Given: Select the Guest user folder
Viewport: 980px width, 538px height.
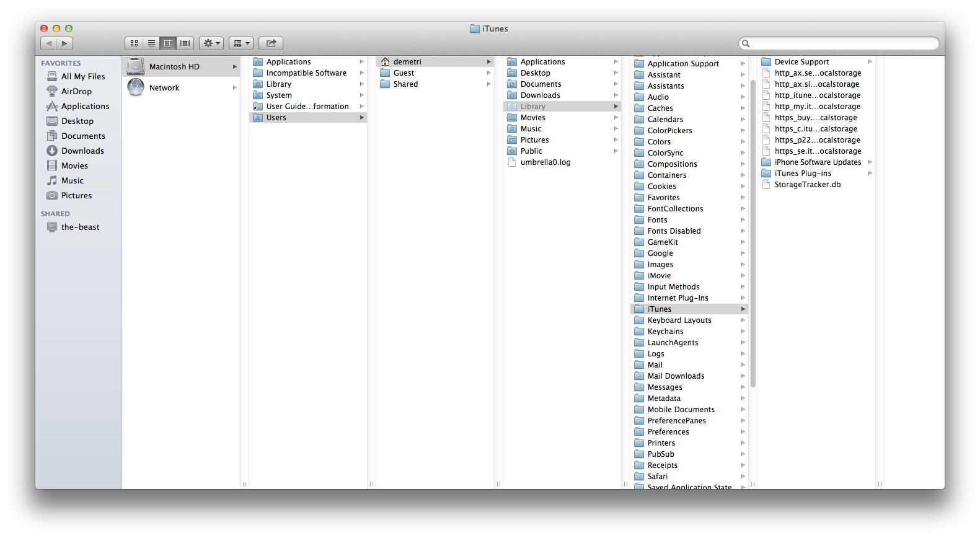Looking at the screenshot, I should click(435, 73).
